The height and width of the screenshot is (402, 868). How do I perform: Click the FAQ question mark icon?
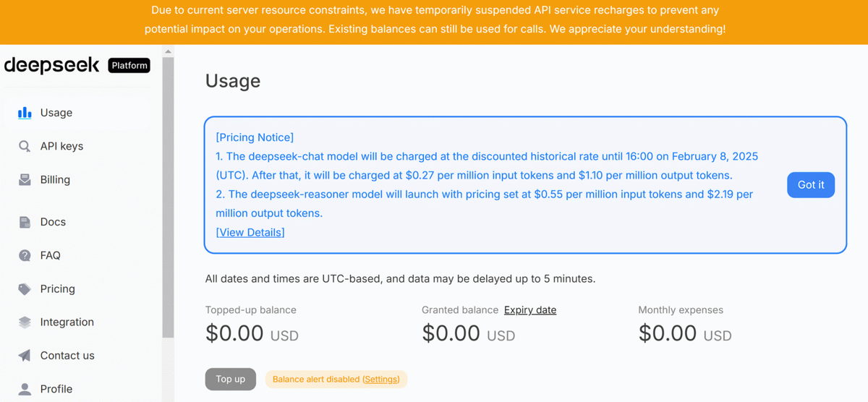25,255
